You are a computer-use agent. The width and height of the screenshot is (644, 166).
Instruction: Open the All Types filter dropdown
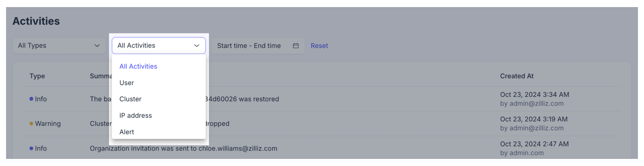(x=59, y=46)
